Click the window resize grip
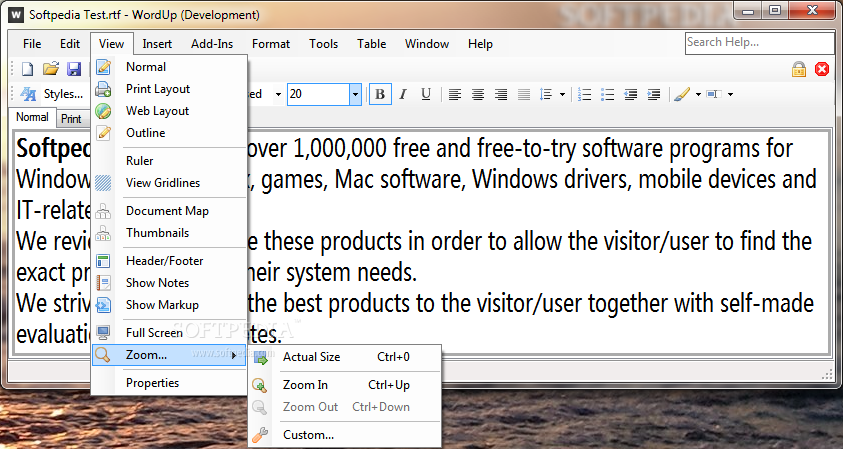 pos(827,375)
